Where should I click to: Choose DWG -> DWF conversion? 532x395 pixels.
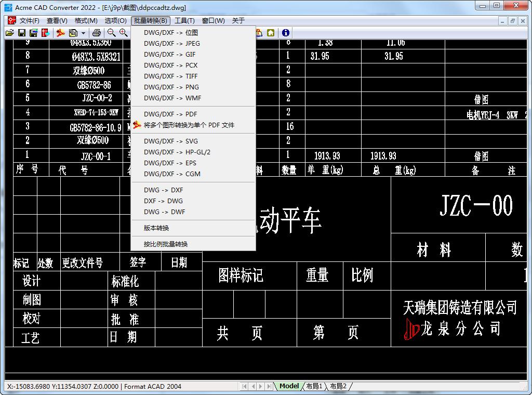click(193, 212)
